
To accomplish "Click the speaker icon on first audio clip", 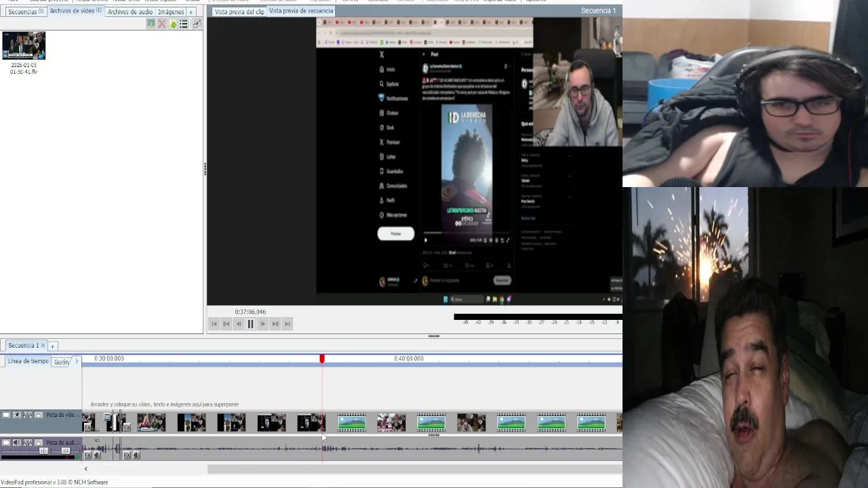I will click(x=97, y=455).
